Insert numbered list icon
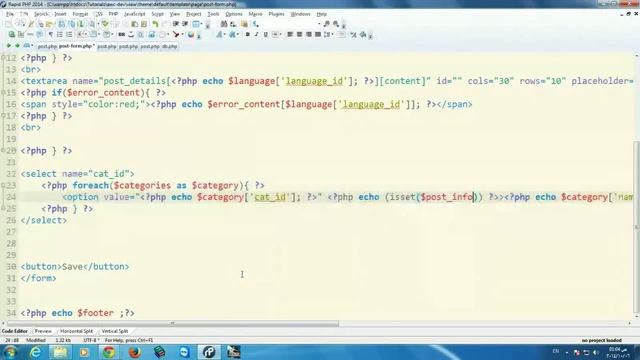The width and height of the screenshot is (640, 360). tap(69, 34)
